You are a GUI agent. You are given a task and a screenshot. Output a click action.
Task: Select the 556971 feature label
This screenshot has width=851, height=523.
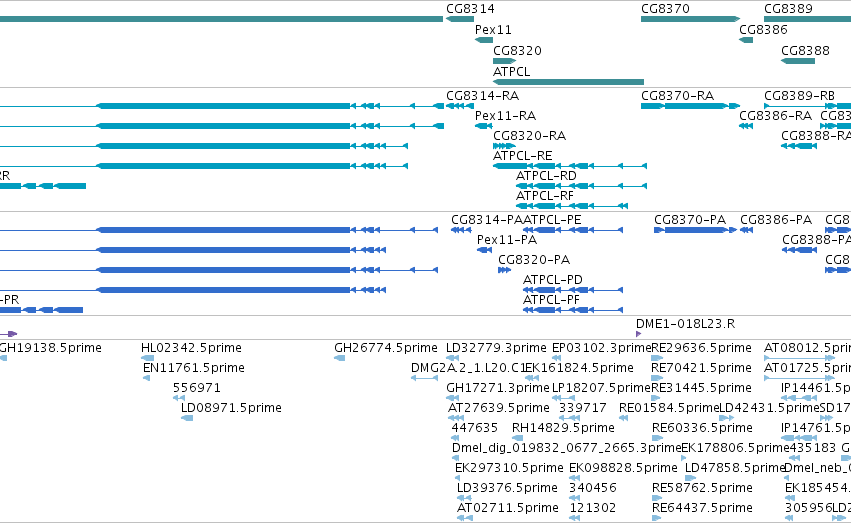(x=196, y=388)
